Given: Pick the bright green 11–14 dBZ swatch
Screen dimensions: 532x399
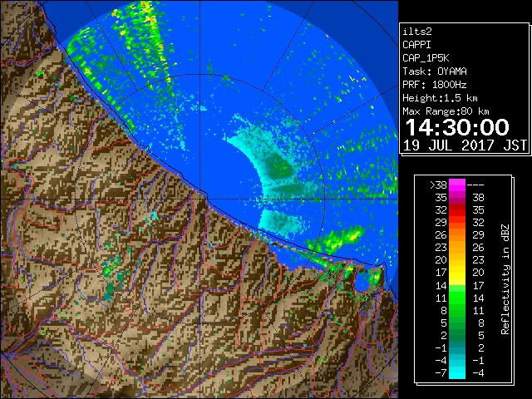Looking at the screenshot, I should click(x=457, y=298).
